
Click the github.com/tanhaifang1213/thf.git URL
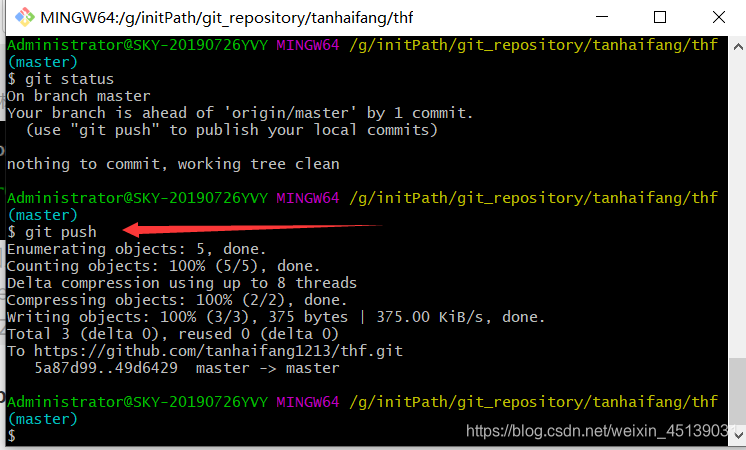[x=218, y=351]
